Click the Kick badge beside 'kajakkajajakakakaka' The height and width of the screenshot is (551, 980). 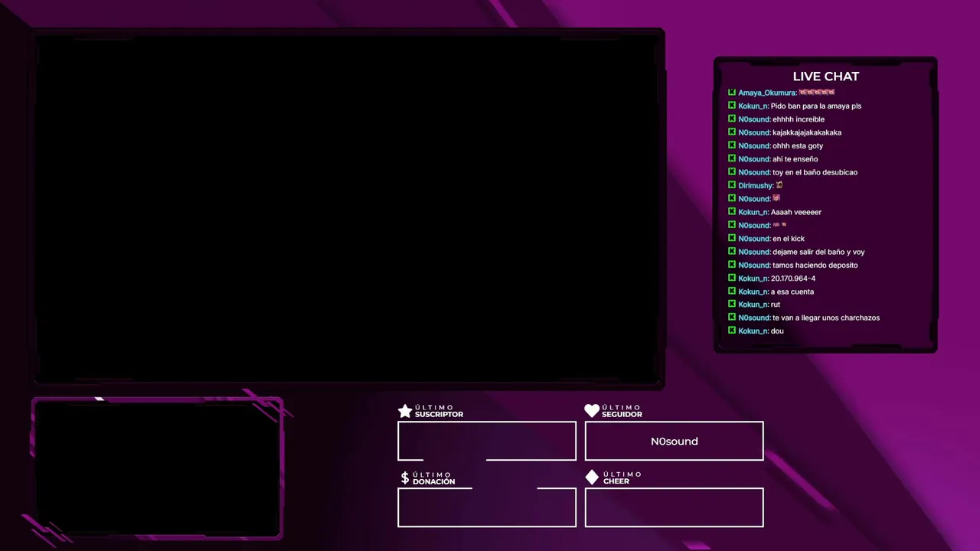click(x=732, y=132)
